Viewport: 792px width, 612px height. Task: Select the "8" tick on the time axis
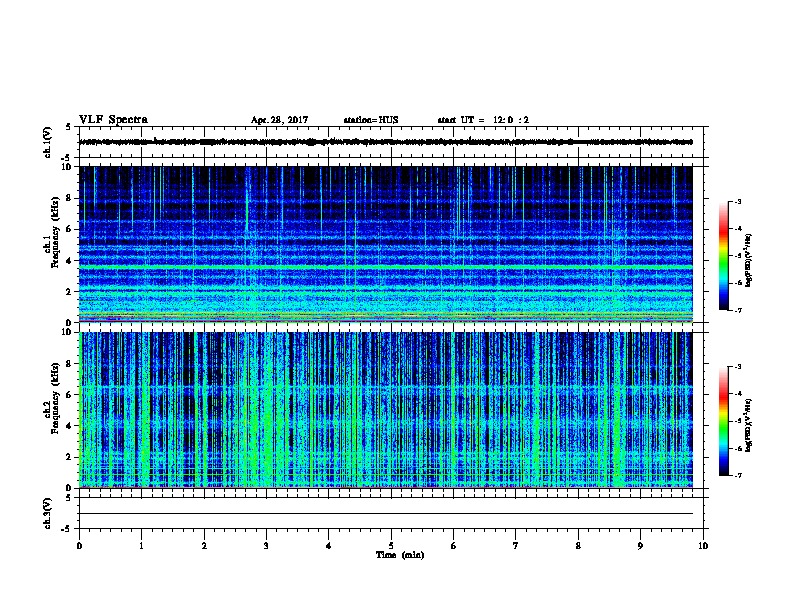pyautogui.click(x=578, y=546)
